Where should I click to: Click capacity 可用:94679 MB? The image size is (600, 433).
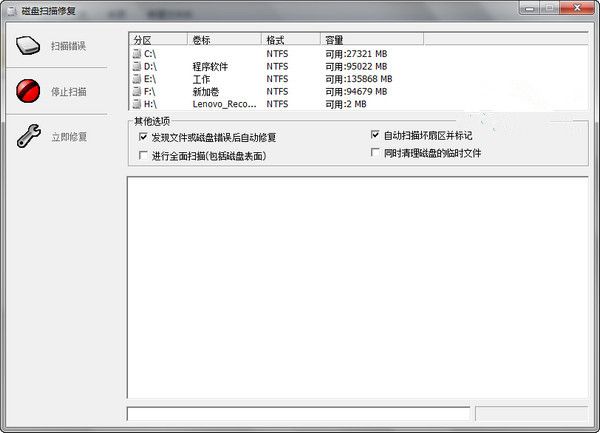(356, 92)
